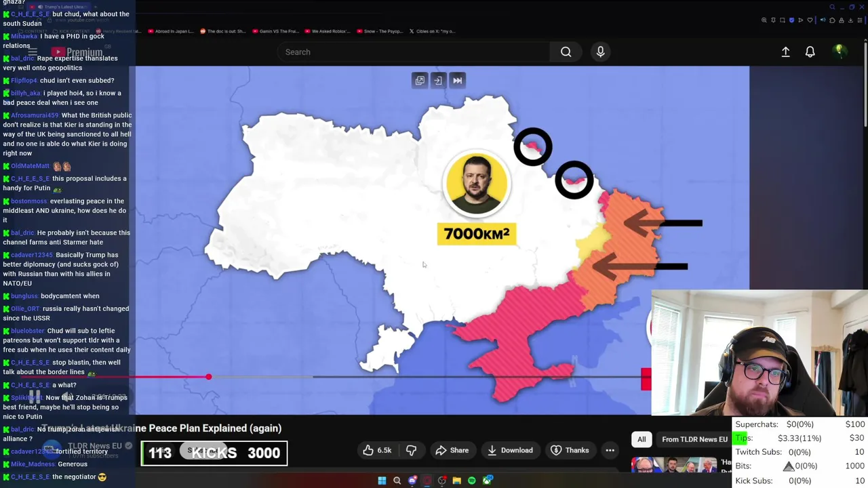Switch to the "We Asked Roblox" tab
The width and height of the screenshot is (868, 488).
(328, 31)
